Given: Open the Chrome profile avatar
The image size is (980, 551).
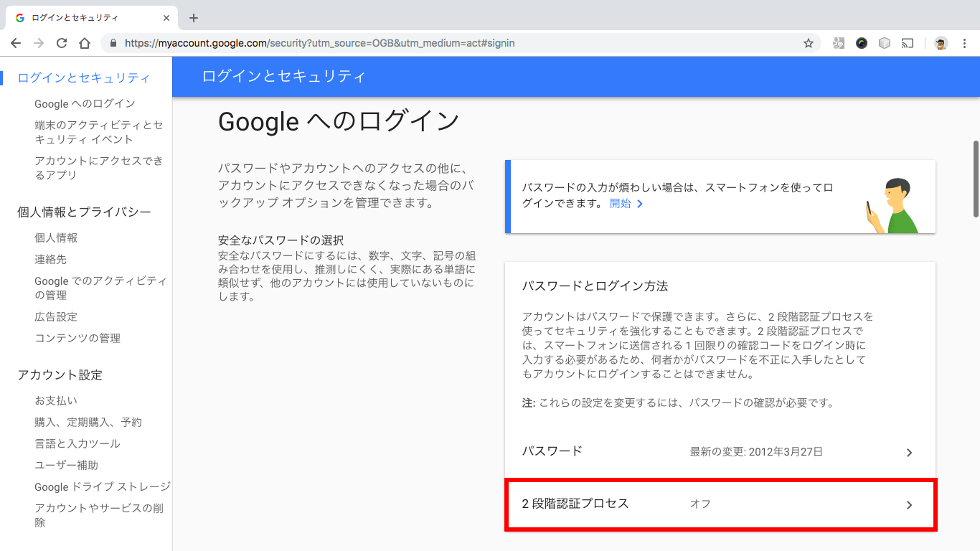Looking at the screenshot, I should [x=941, y=43].
